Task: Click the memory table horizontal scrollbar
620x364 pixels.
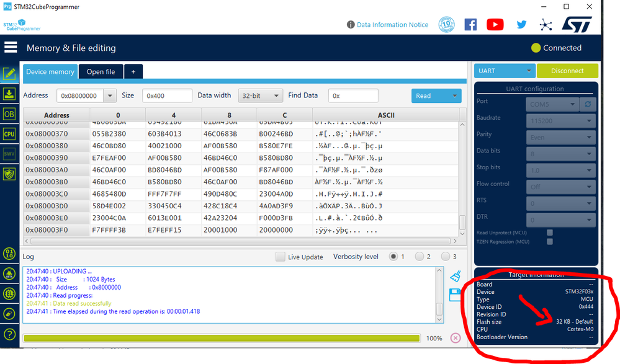Action: [x=240, y=241]
